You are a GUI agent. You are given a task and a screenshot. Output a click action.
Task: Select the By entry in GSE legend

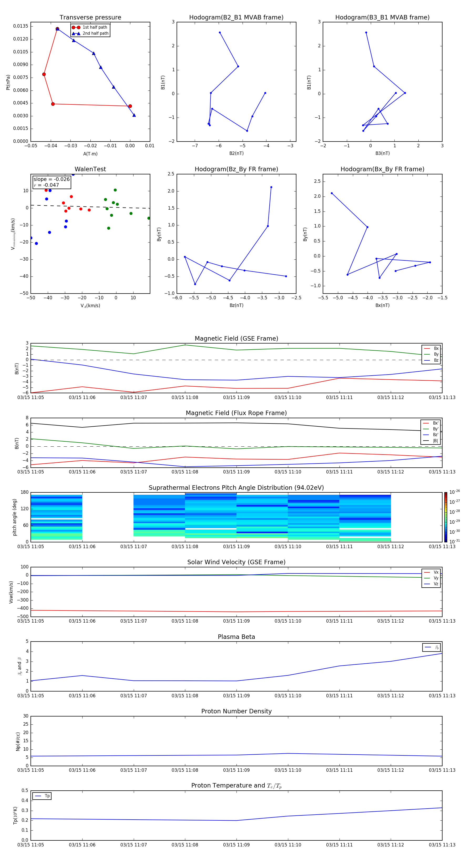pos(431,354)
